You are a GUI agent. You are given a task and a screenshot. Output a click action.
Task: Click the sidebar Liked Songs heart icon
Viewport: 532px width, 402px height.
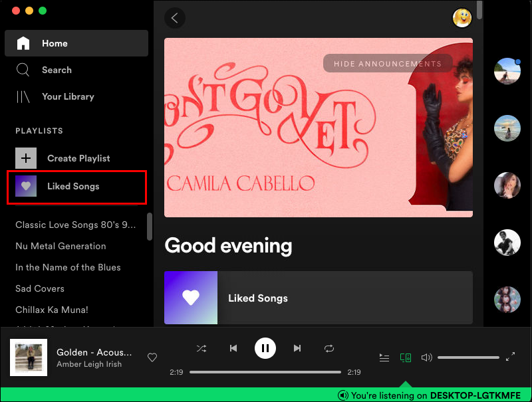pyautogui.click(x=26, y=186)
